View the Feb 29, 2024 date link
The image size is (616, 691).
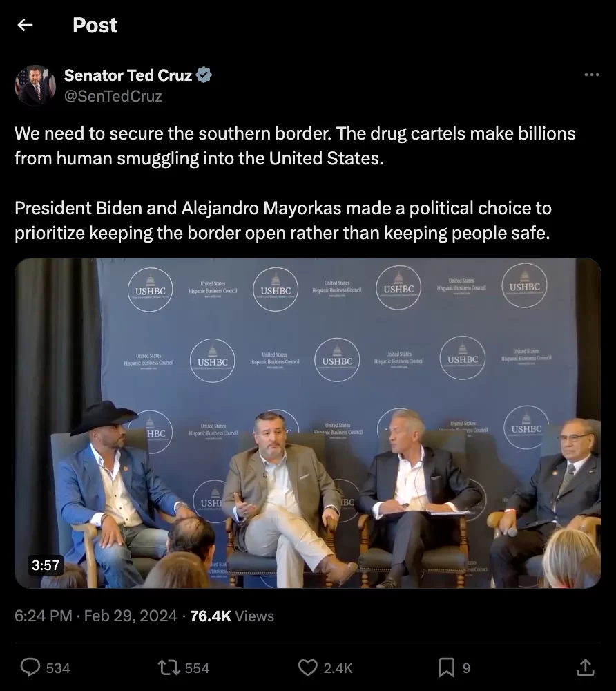131,616
